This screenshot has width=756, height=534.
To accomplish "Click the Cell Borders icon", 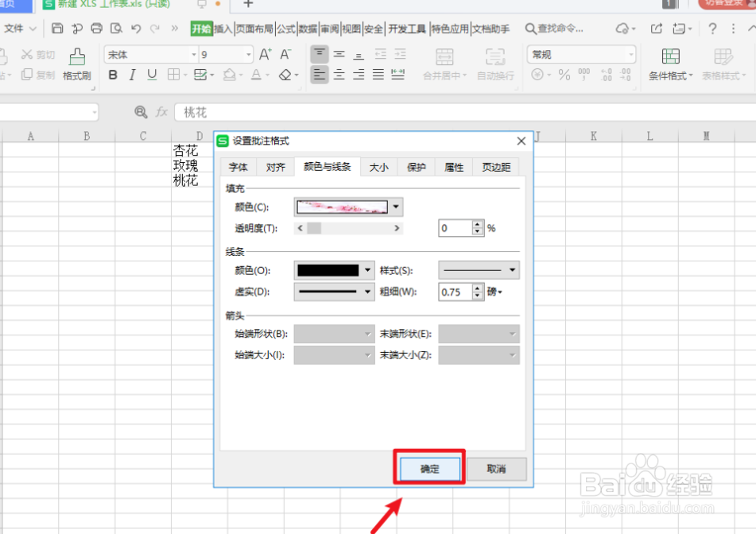I will point(173,75).
